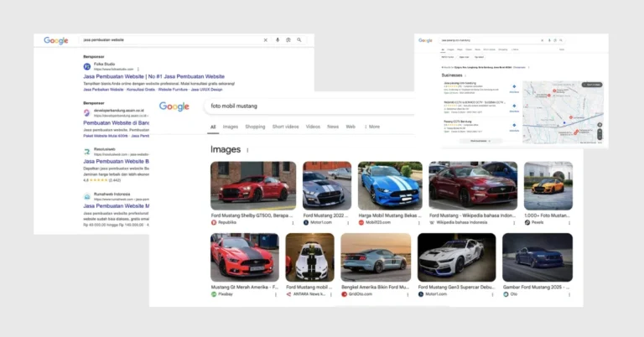Switch to Web tab in mustang search

(x=351, y=127)
